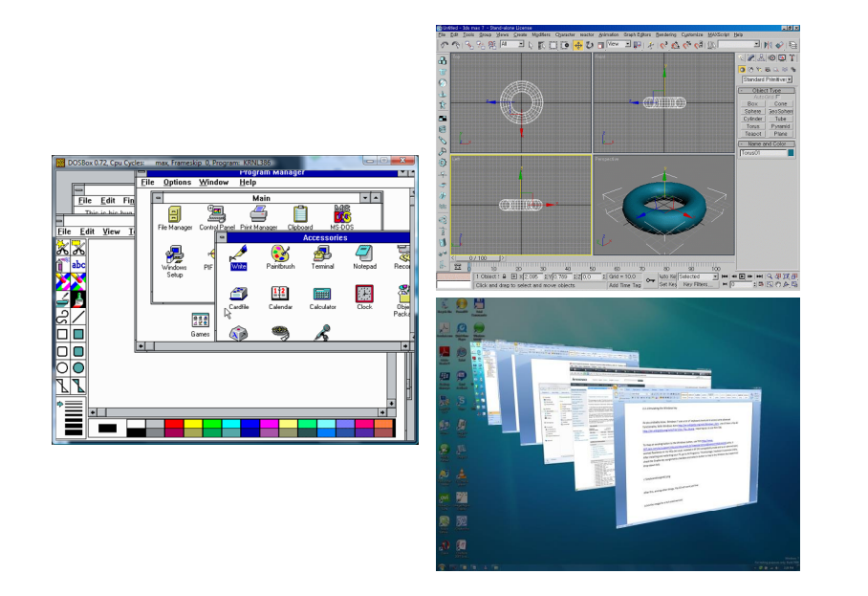Open the Standard Primitives category dropdown
868x596 pixels.
[x=768, y=79]
